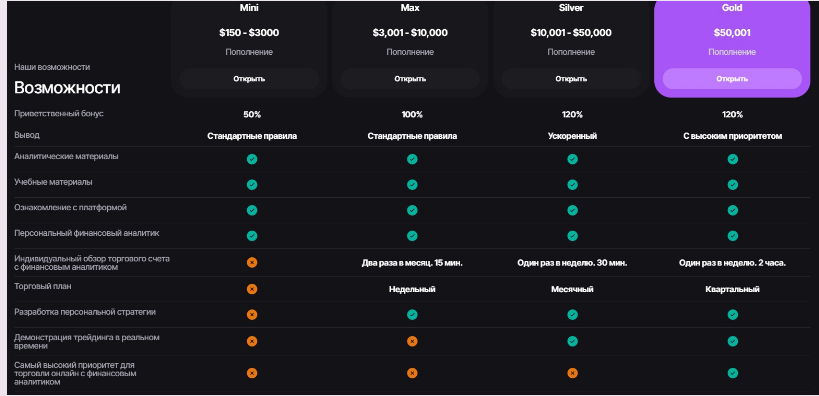This screenshot has height=396, width=819.
Task: Click the Месячный trading plan value
Action: tap(572, 289)
